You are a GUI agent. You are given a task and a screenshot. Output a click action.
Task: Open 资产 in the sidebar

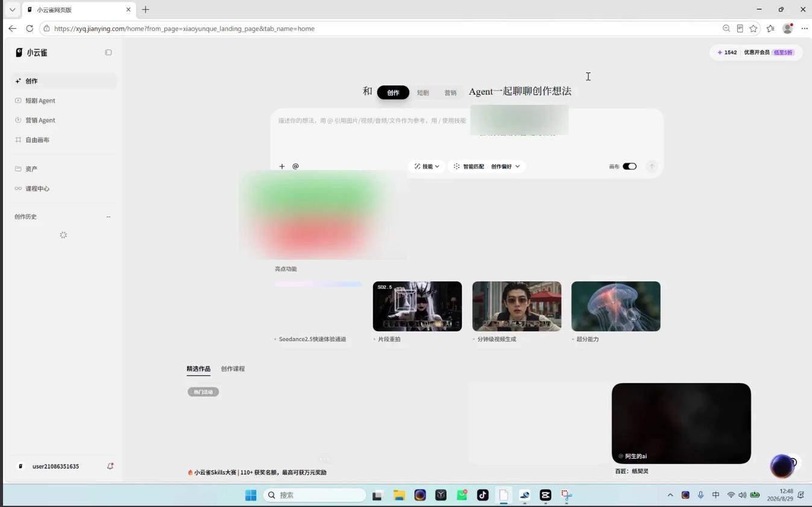click(x=63, y=169)
